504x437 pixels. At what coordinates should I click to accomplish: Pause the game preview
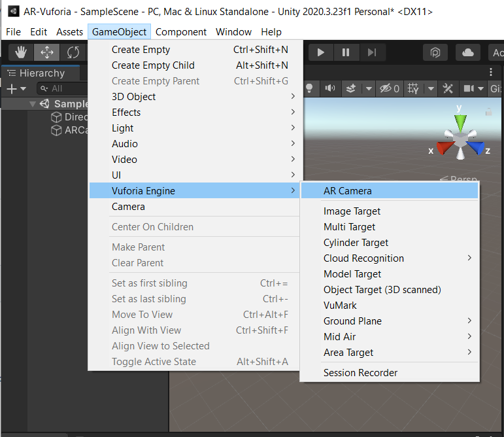click(346, 52)
